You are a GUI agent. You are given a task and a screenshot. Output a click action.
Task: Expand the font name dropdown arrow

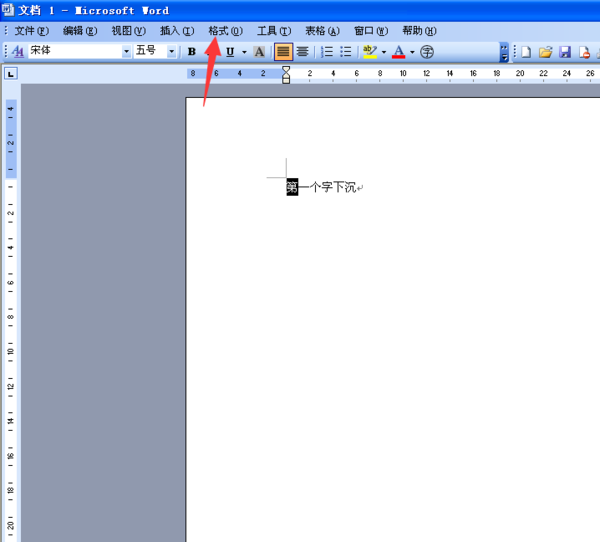(x=126, y=51)
